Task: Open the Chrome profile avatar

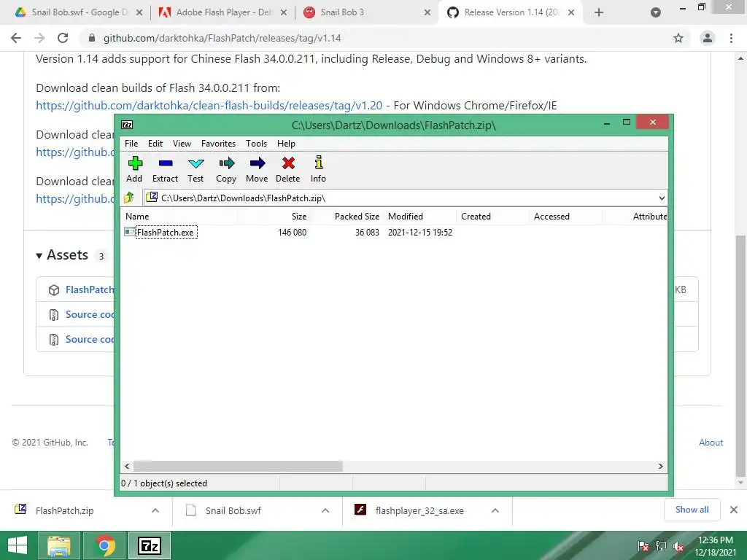Action: click(x=708, y=38)
